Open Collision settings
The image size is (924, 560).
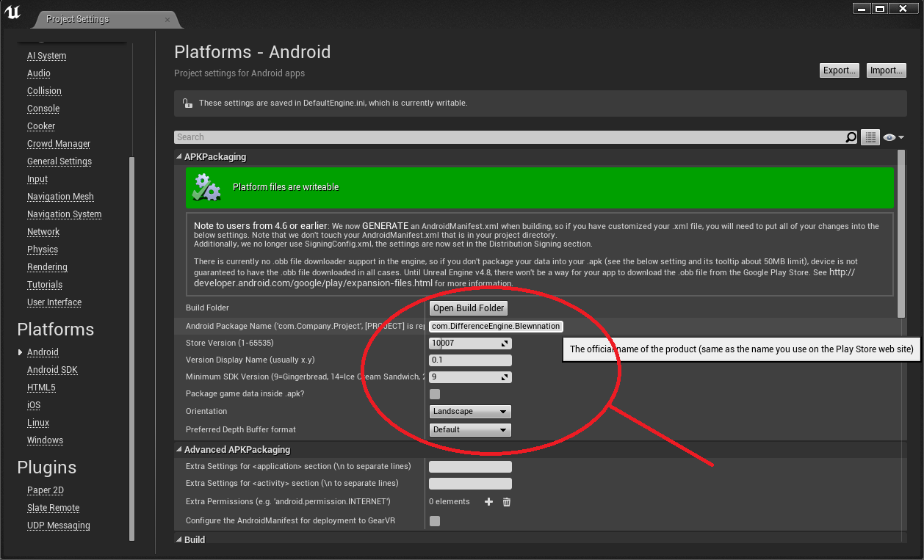tap(44, 91)
